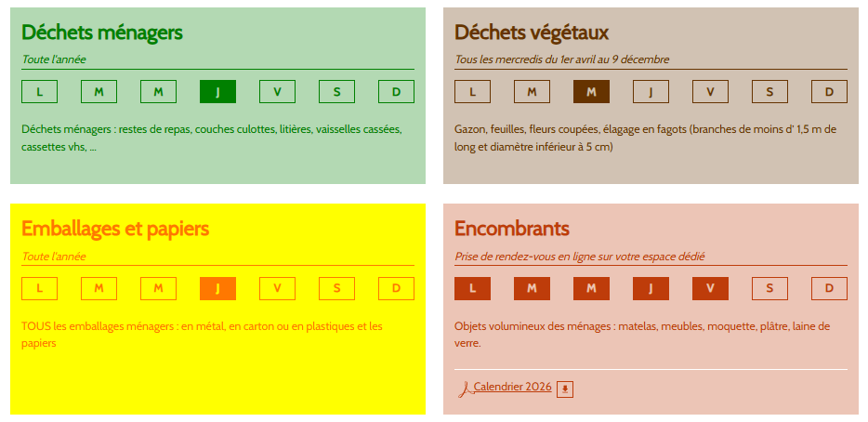
Task: Click the D day box in Déchets ménagers
Action: click(396, 92)
